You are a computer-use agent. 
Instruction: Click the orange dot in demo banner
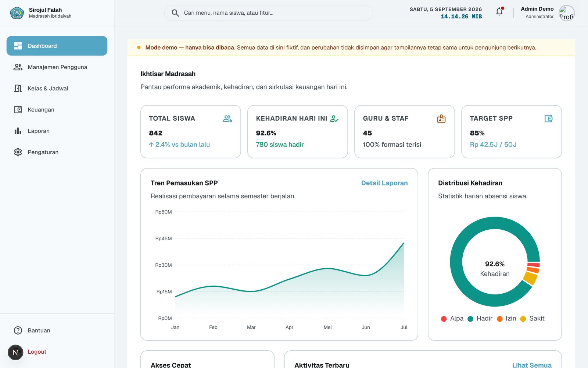pyautogui.click(x=139, y=47)
